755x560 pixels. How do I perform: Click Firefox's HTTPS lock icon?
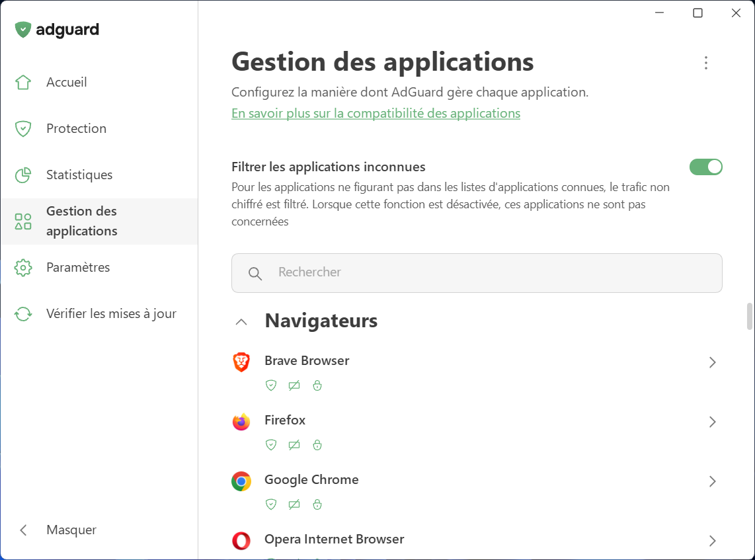tap(317, 445)
